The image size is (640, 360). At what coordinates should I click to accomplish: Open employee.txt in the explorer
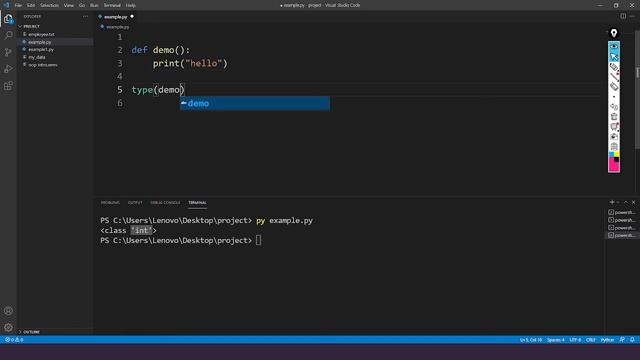41,34
